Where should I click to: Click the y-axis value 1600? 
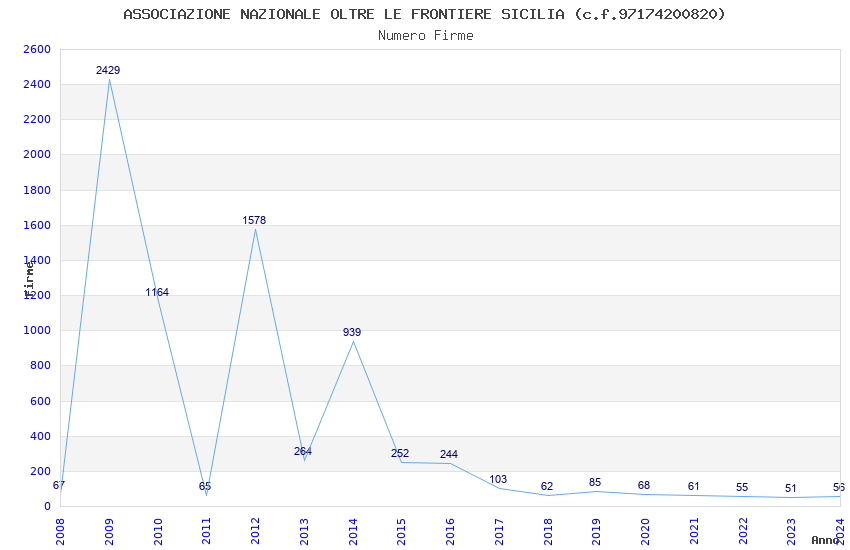(x=37, y=225)
